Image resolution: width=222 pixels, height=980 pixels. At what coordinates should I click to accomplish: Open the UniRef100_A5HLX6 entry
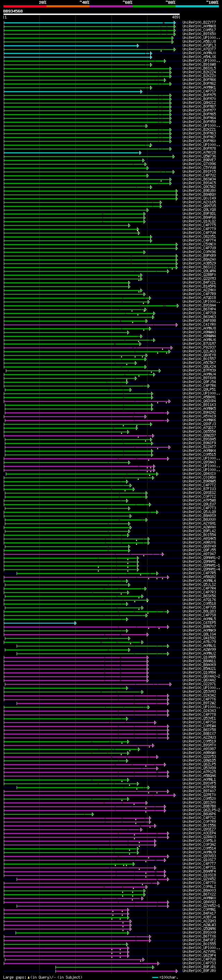click(199, 57)
